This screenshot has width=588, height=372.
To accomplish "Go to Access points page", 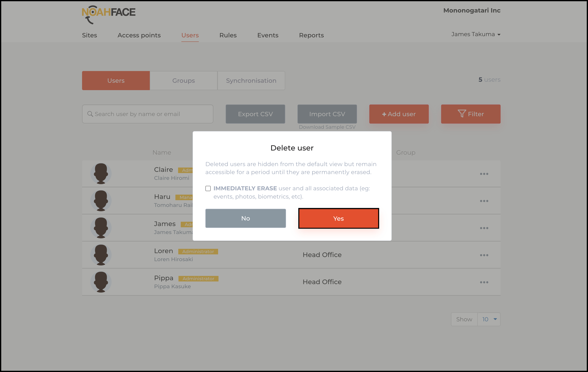I will click(139, 35).
